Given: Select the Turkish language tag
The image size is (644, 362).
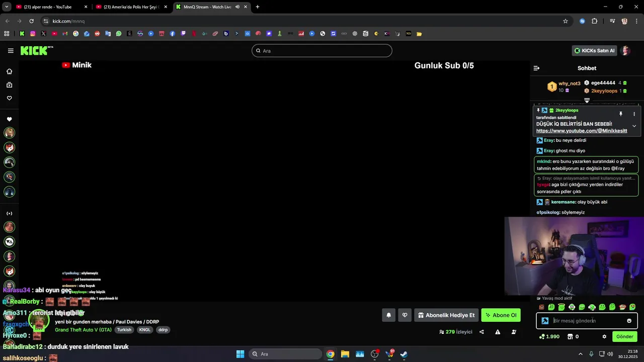Looking at the screenshot, I should coord(124,330).
